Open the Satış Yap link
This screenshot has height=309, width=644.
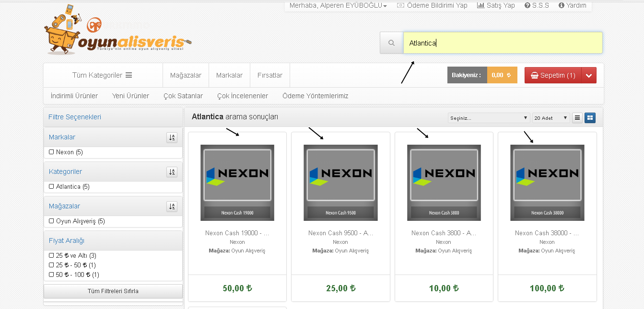tap(496, 5)
